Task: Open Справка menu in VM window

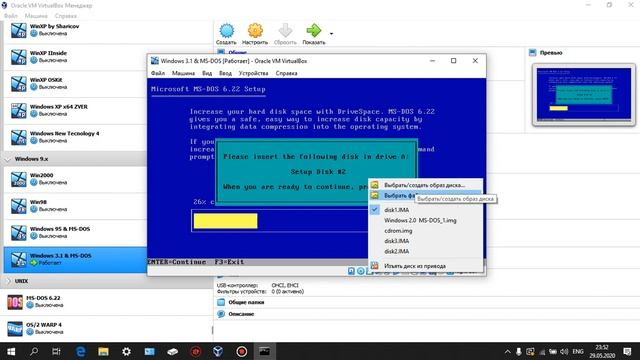Action: click(287, 73)
